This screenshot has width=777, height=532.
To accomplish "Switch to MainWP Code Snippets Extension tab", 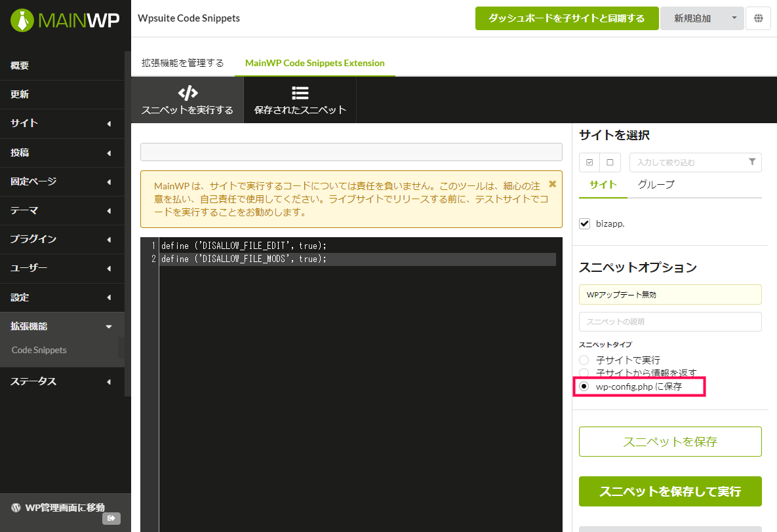I will (x=315, y=63).
